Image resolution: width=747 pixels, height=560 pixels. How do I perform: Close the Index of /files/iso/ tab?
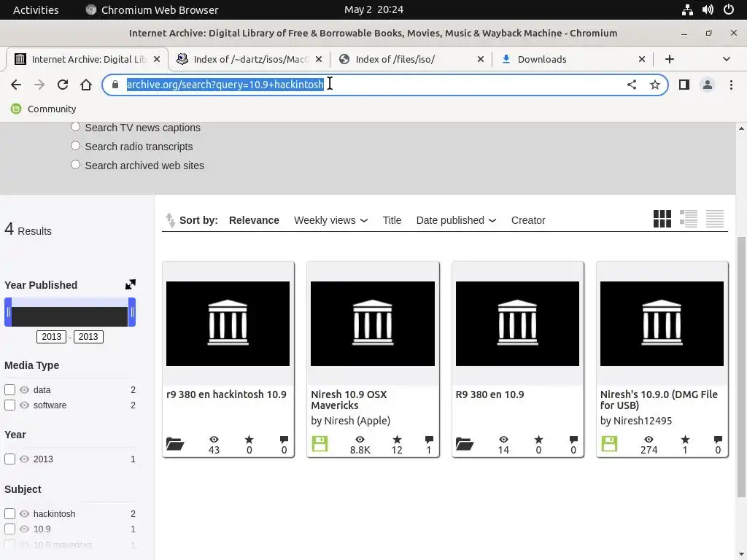[480, 59]
